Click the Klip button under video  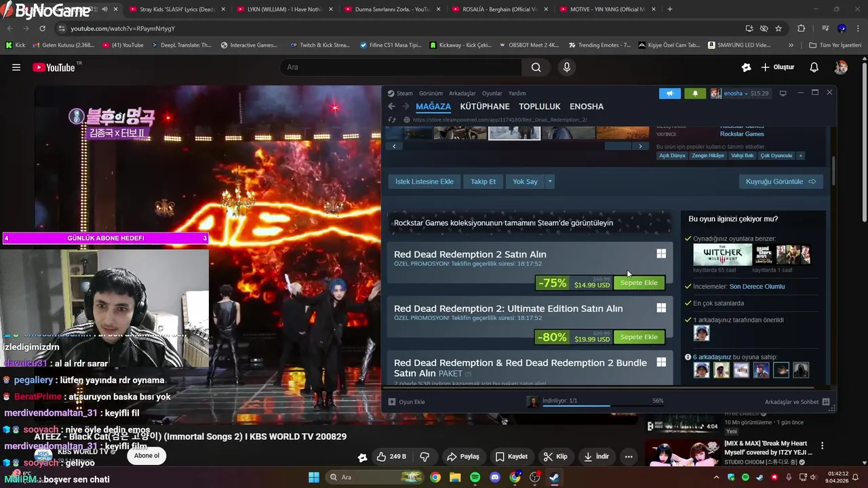[555, 457]
